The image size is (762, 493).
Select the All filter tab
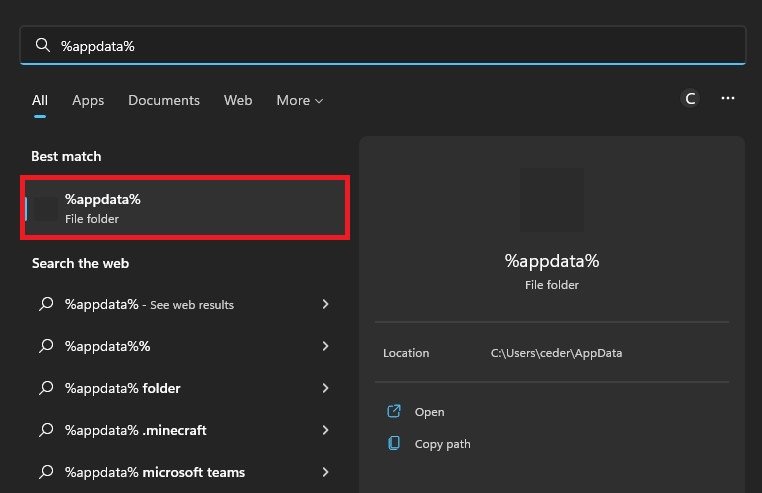pyautogui.click(x=40, y=100)
